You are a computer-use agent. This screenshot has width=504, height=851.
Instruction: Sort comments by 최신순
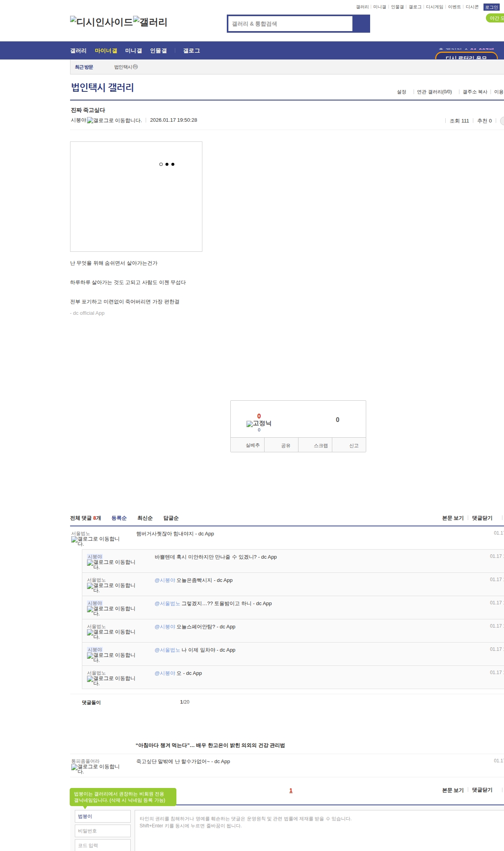145,518
